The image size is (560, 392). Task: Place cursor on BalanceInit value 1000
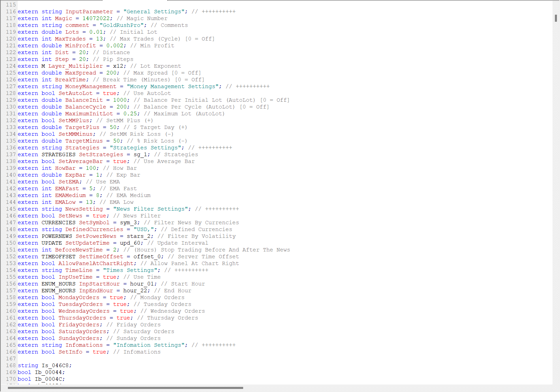click(x=120, y=100)
